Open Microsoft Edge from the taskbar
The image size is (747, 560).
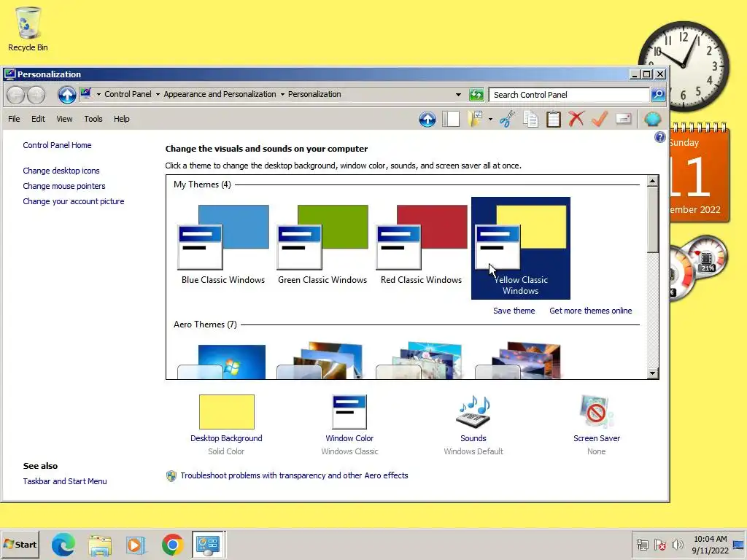[63, 544]
